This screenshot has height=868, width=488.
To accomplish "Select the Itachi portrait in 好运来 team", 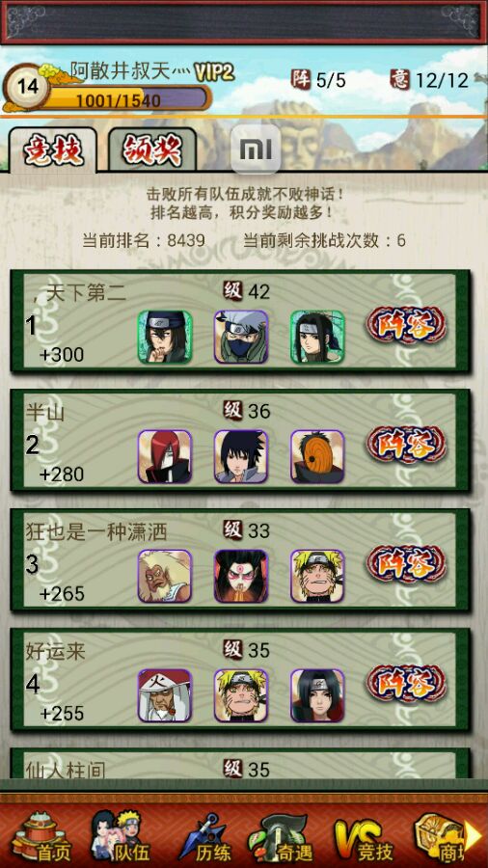I will click(x=317, y=695).
